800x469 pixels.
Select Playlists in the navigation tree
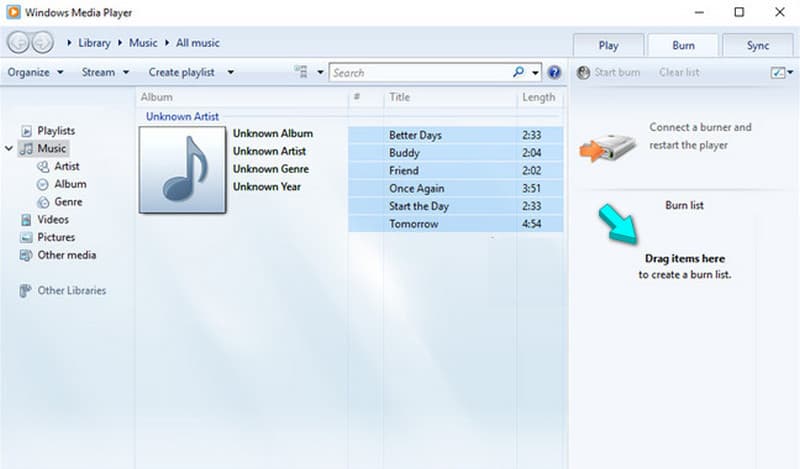pyautogui.click(x=56, y=131)
